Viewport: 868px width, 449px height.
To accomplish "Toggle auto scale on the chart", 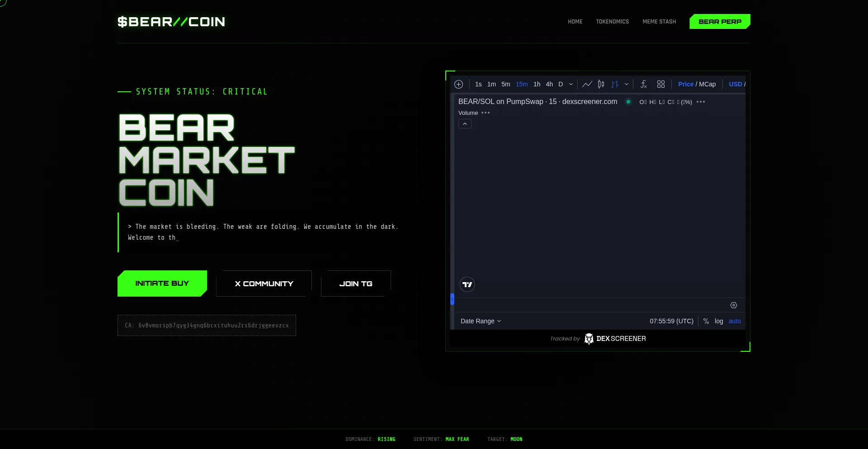I will [734, 321].
